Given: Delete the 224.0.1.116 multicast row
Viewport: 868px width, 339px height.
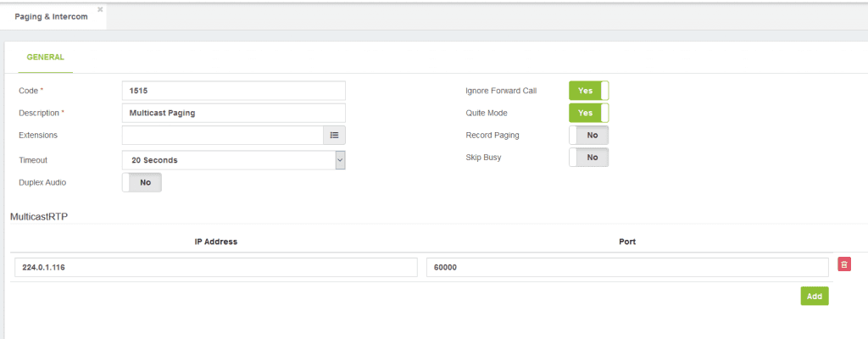Looking at the screenshot, I should (844, 264).
